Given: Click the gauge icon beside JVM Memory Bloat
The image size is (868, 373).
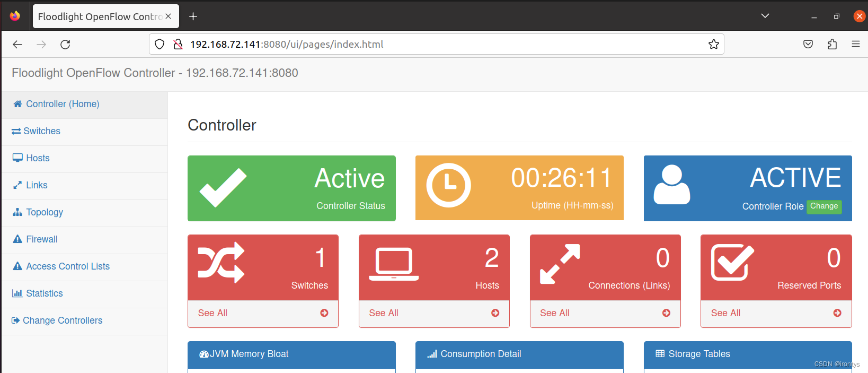Looking at the screenshot, I should [x=204, y=354].
